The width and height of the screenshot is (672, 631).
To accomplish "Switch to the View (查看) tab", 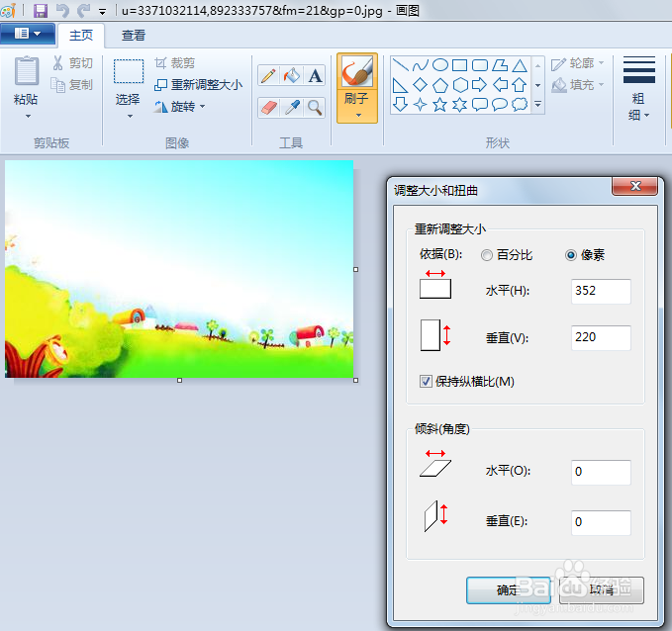I will coord(134,36).
